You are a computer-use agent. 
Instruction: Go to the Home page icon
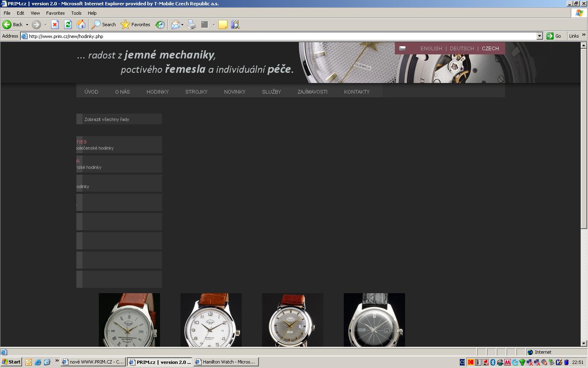click(81, 25)
